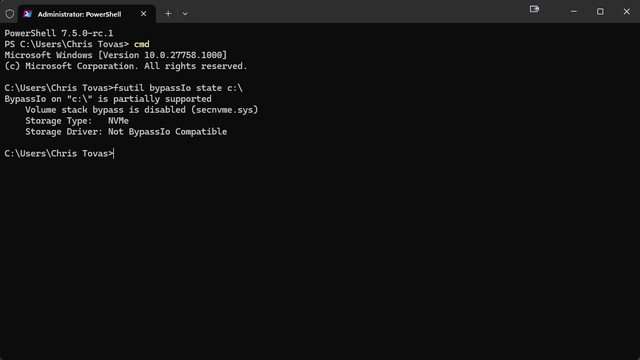Click the Microsoft Windows version line
Screen dimensions: 640x360
(x=116, y=55)
